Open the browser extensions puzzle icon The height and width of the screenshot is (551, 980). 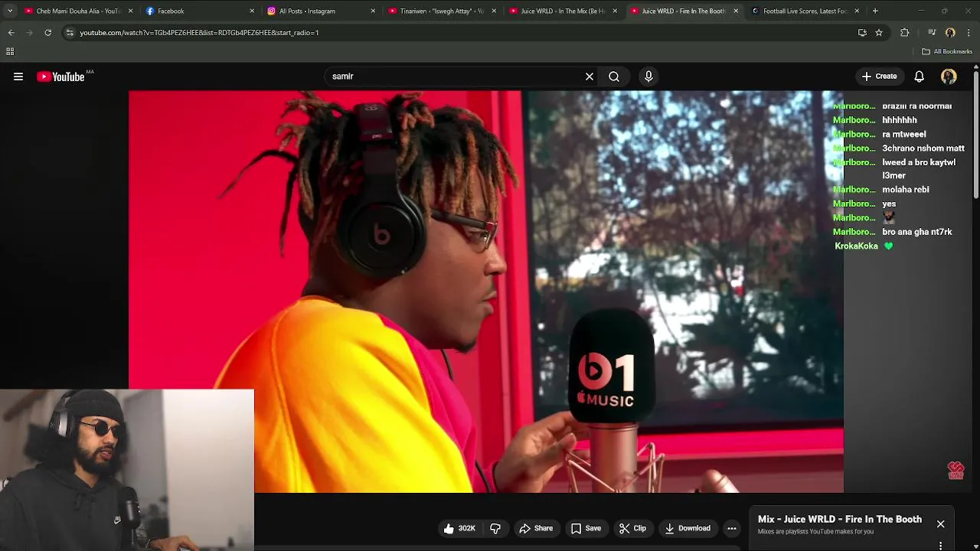point(905,32)
